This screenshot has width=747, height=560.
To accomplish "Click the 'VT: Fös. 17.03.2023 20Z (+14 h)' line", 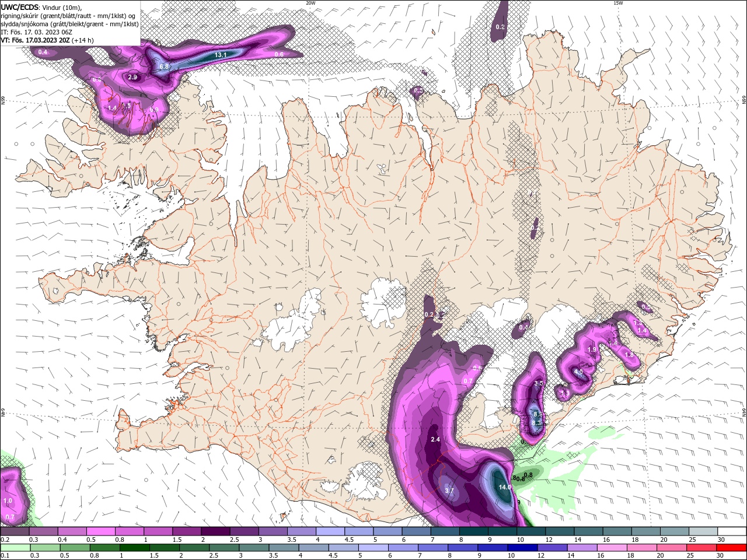I will click(47, 40).
